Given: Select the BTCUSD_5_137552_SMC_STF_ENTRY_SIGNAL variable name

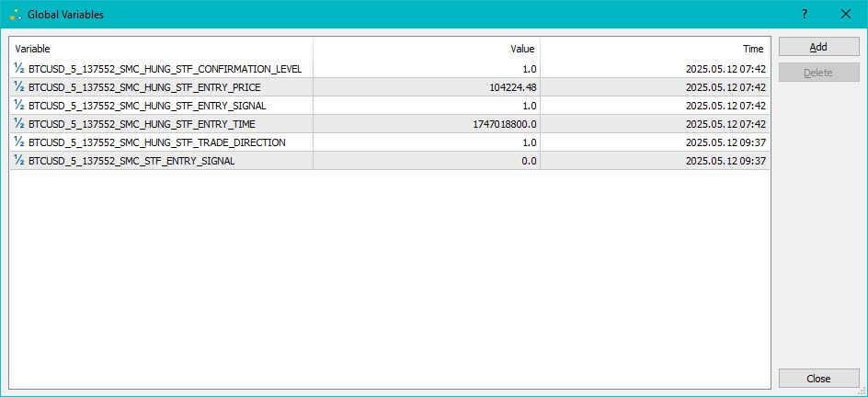Looking at the screenshot, I should pos(131,161).
